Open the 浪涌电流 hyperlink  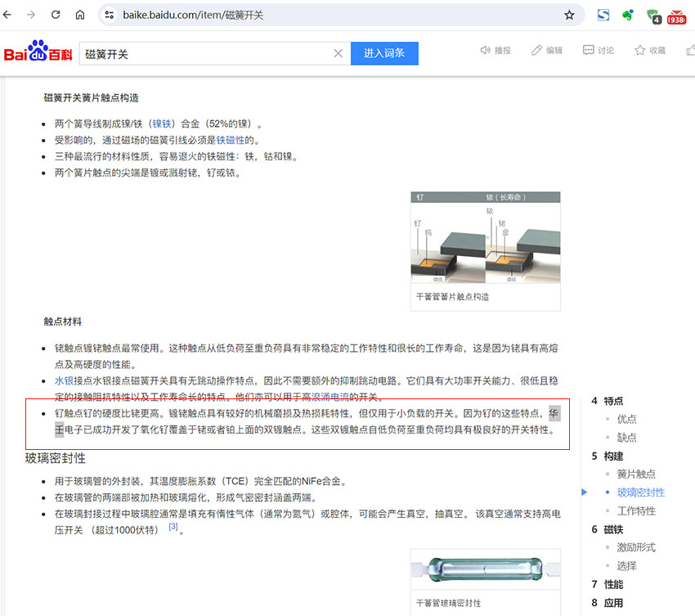tap(329, 395)
